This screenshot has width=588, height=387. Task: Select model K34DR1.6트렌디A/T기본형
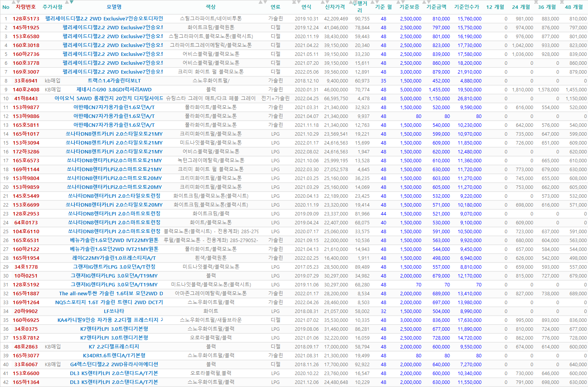tap(114, 355)
